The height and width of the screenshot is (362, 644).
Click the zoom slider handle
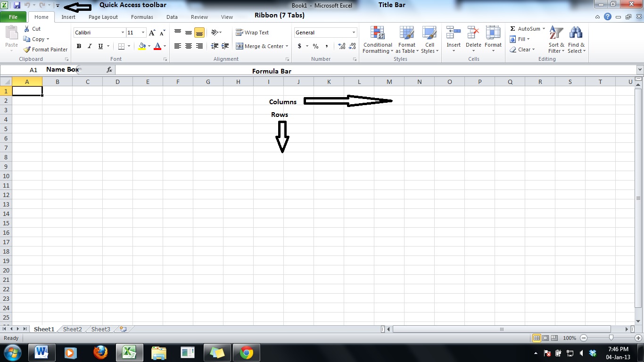pos(611,337)
